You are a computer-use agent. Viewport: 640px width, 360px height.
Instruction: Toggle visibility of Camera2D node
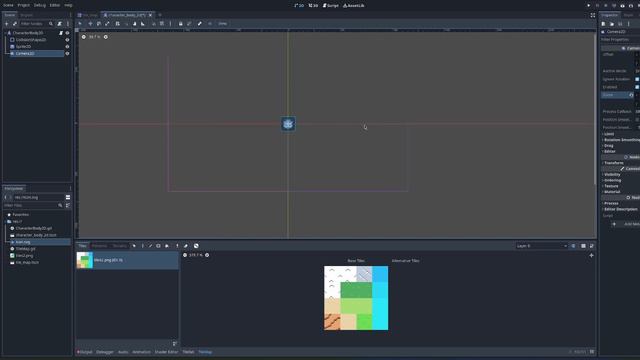[67, 53]
